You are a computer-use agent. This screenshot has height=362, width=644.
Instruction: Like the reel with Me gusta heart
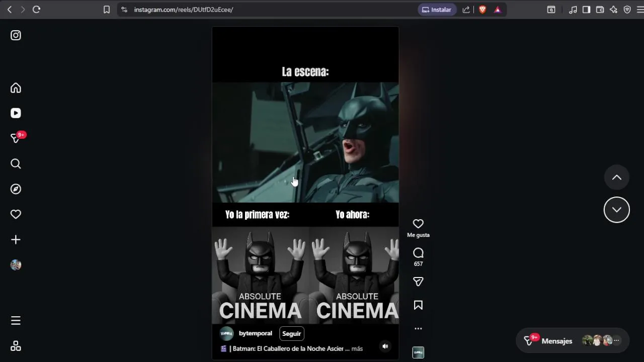click(x=418, y=224)
